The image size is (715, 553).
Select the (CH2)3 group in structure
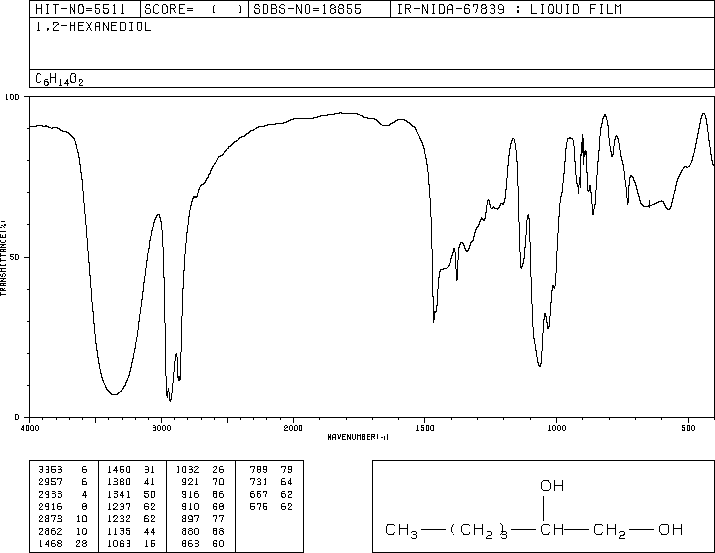click(478, 531)
